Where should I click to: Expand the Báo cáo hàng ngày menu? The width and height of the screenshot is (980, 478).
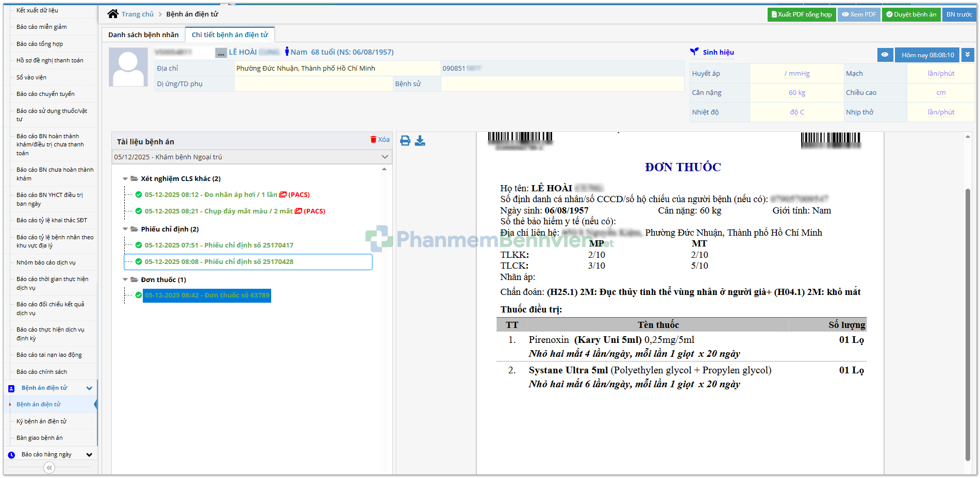pyautogui.click(x=89, y=455)
